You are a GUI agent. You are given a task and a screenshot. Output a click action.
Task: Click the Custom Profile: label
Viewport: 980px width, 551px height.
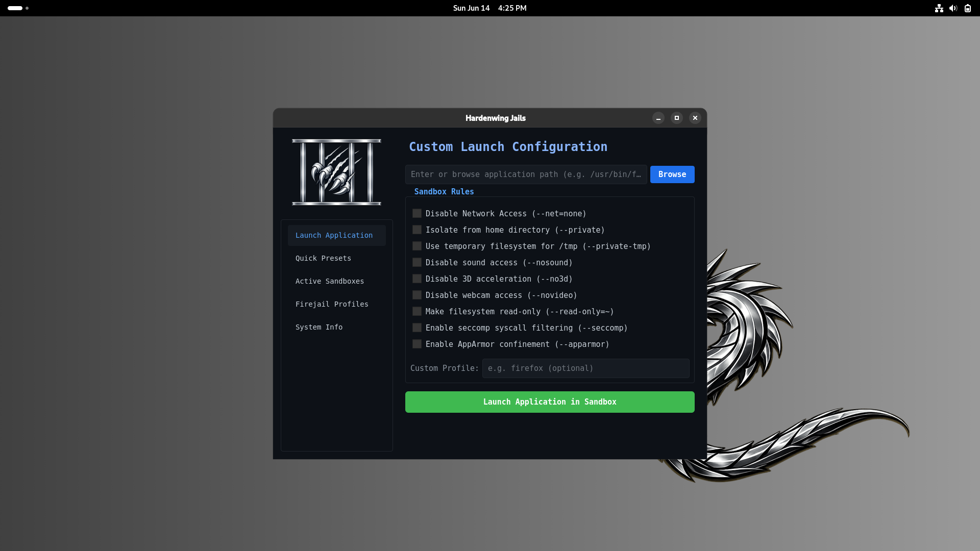pos(445,368)
